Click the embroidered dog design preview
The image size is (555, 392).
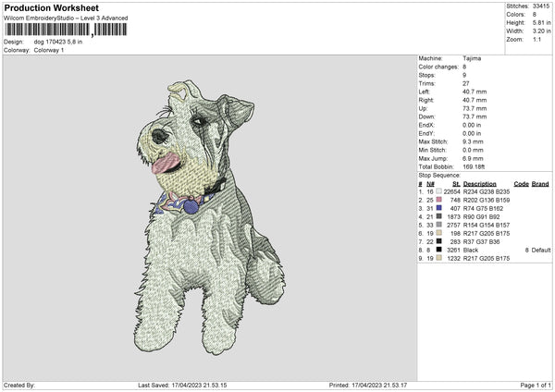(210, 217)
